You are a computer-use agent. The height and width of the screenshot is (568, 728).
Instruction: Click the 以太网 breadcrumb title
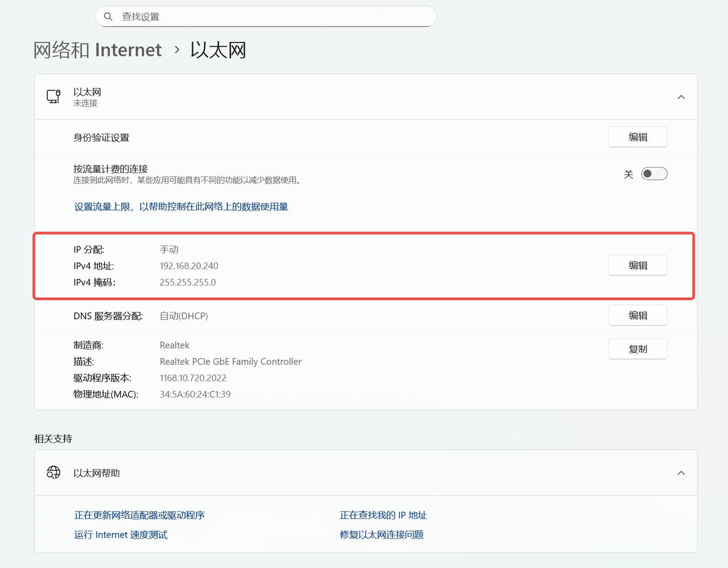(x=218, y=50)
